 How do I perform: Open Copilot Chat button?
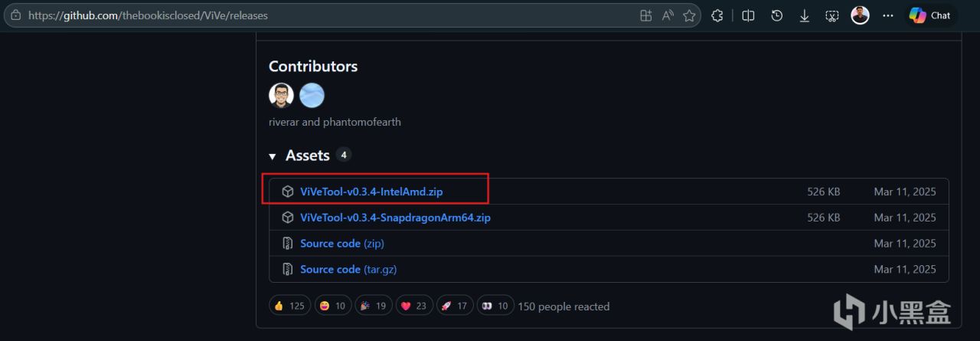[930, 15]
